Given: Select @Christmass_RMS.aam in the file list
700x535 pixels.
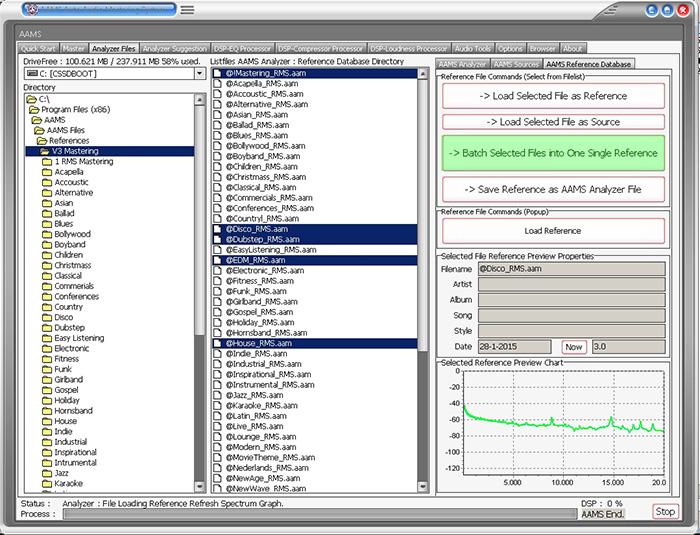Looking at the screenshot, I should 315,177.
